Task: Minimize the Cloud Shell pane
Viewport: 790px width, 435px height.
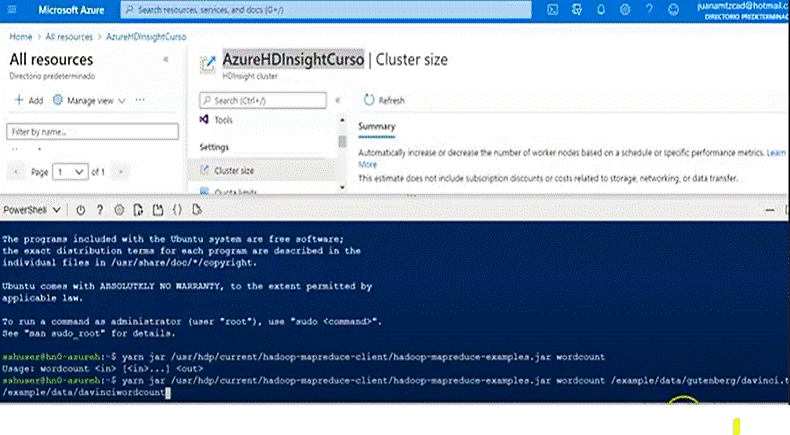Action: point(770,210)
